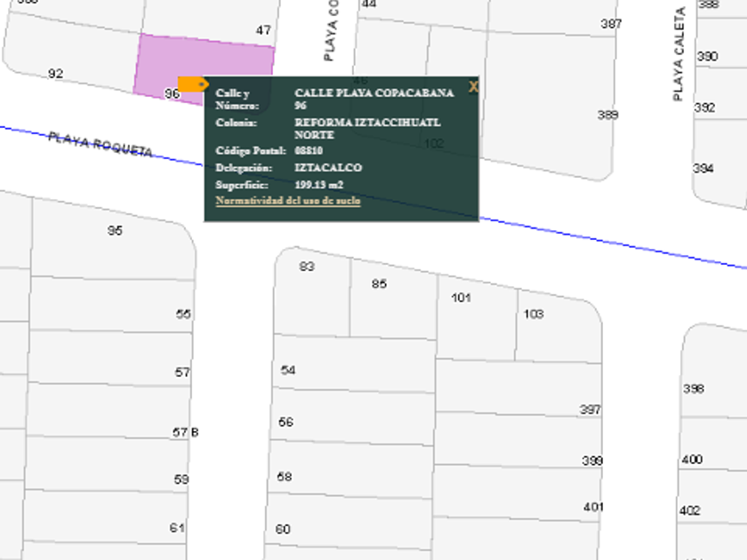Click parcel number 389
Image resolution: width=747 pixels, height=560 pixels.
click(x=608, y=116)
